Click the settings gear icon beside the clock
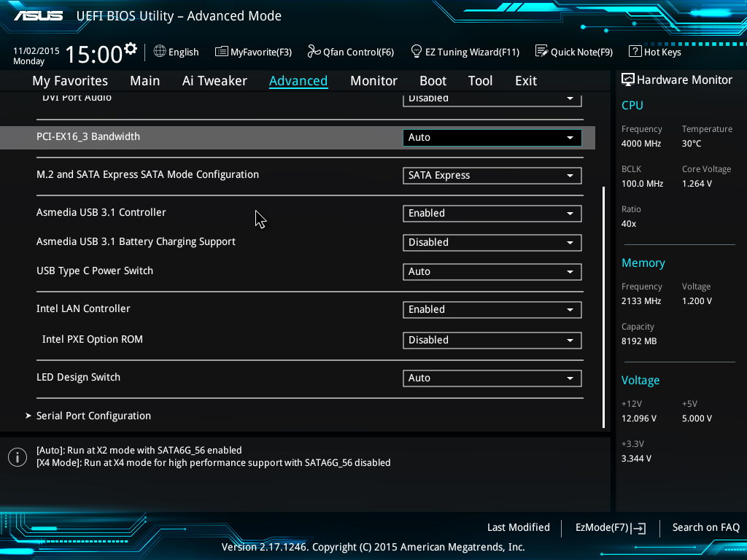 [x=131, y=49]
